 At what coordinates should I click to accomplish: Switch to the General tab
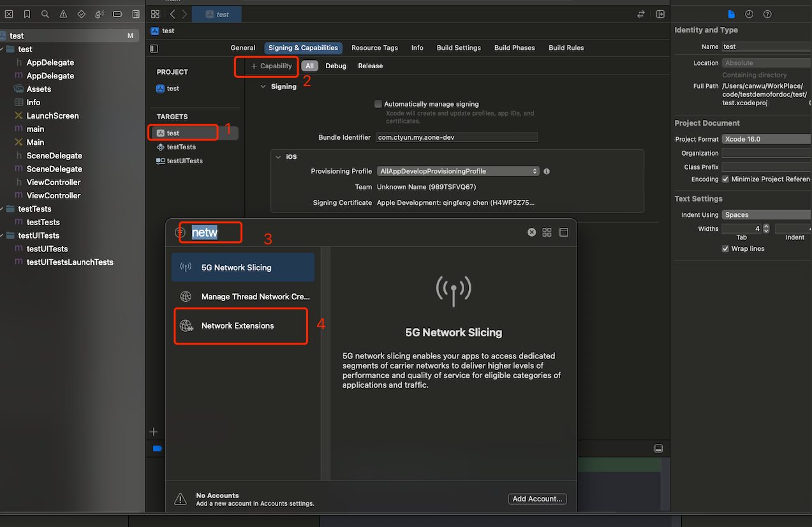coord(243,48)
